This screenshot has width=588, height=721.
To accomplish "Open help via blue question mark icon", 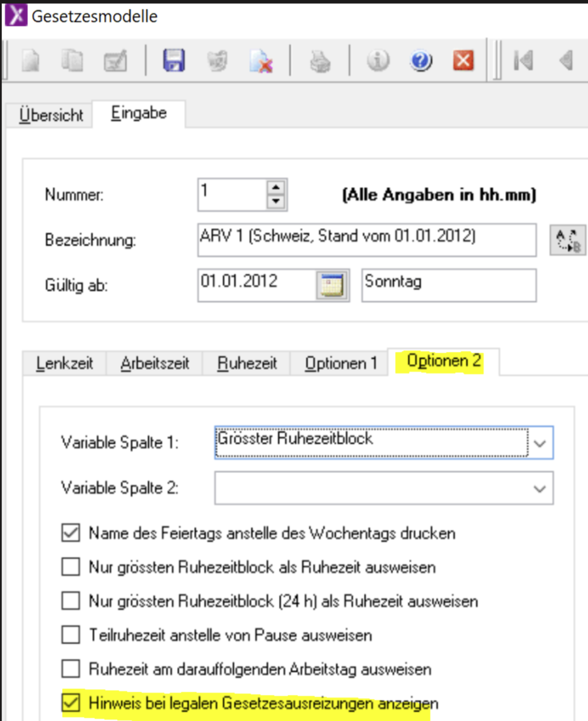I will click(421, 61).
